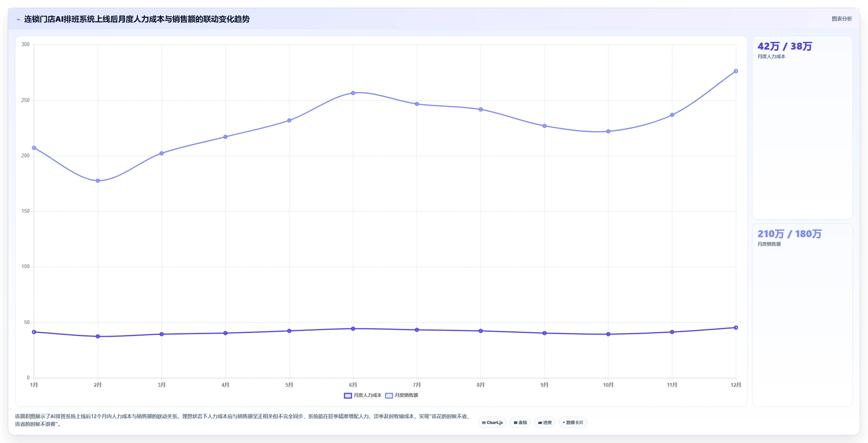868x443 pixels.
Task: Select the 12月 labor cost point
Action: point(736,328)
